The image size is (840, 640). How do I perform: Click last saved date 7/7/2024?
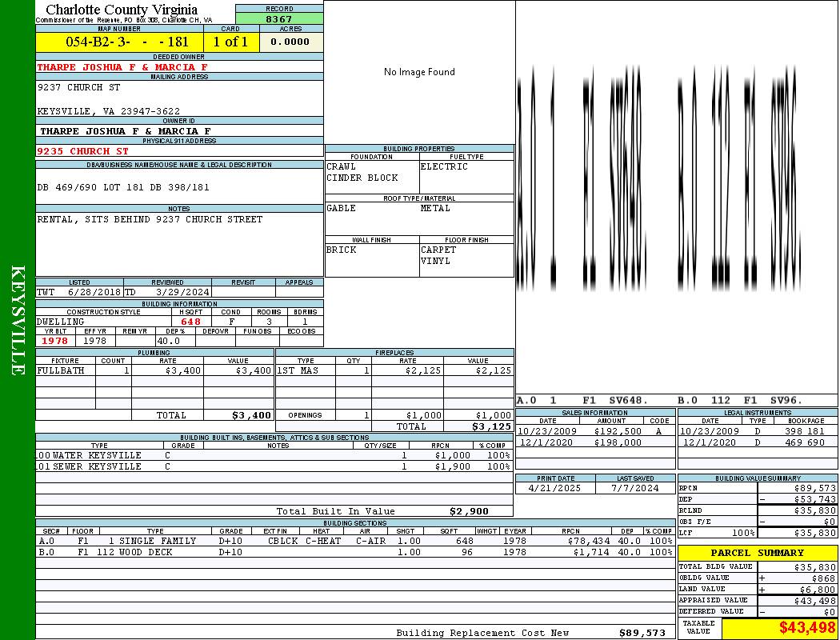(635, 489)
